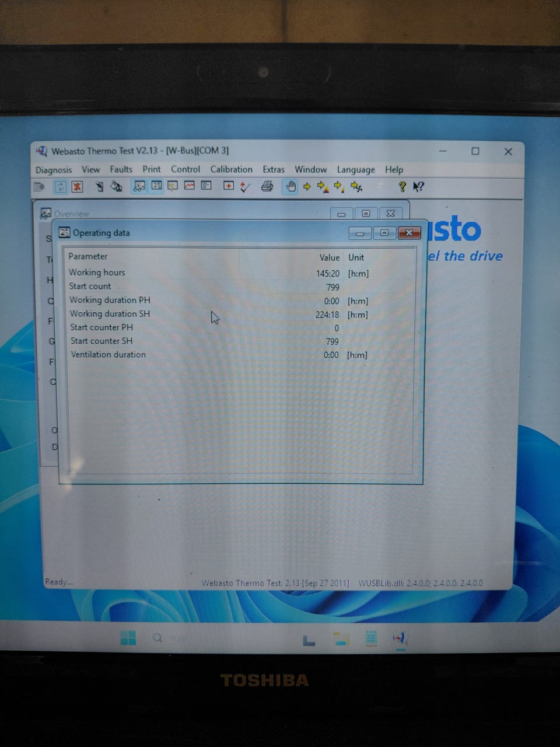Screen dimensions: 560x747
Task: Click the heater with magnifier toolbar icon
Action: [116, 187]
